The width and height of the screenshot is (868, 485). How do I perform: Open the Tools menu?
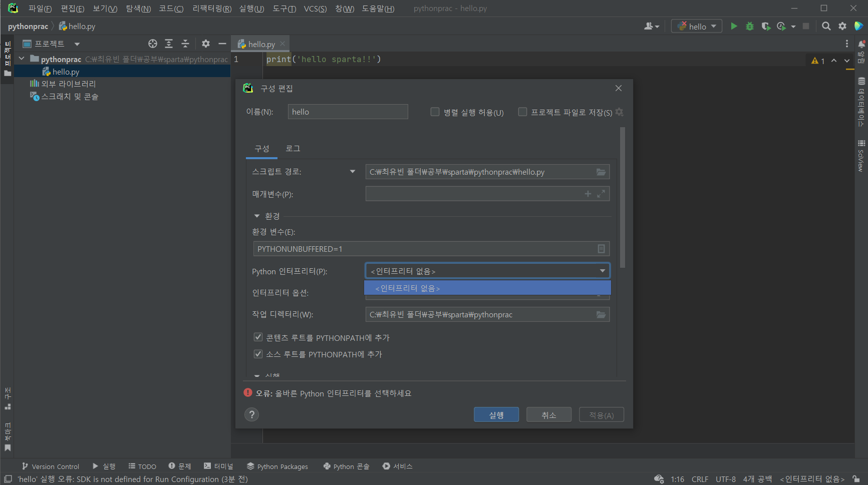(284, 9)
